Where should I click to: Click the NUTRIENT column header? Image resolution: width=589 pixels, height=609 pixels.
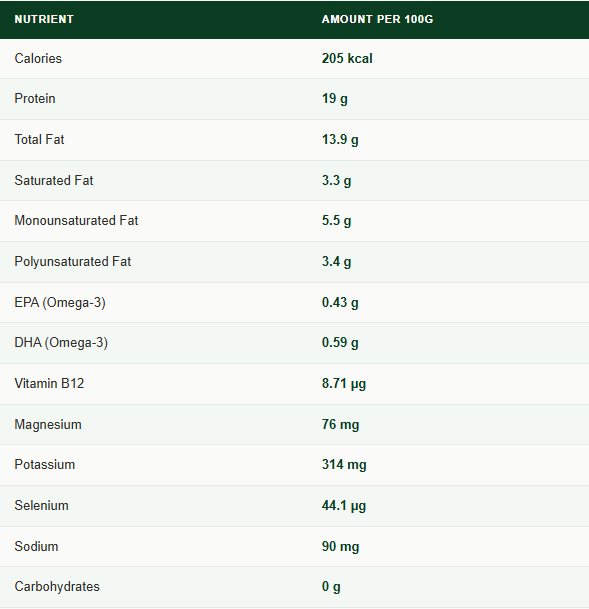(x=44, y=19)
